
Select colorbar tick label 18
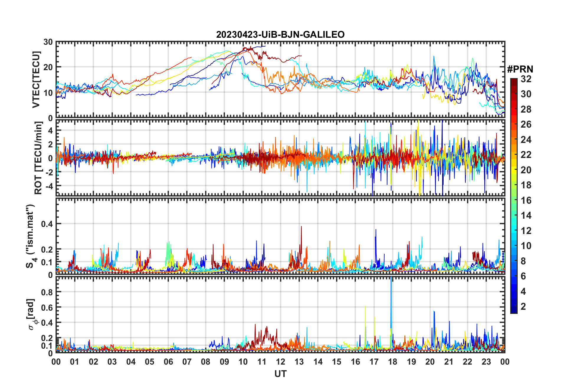(x=526, y=185)
